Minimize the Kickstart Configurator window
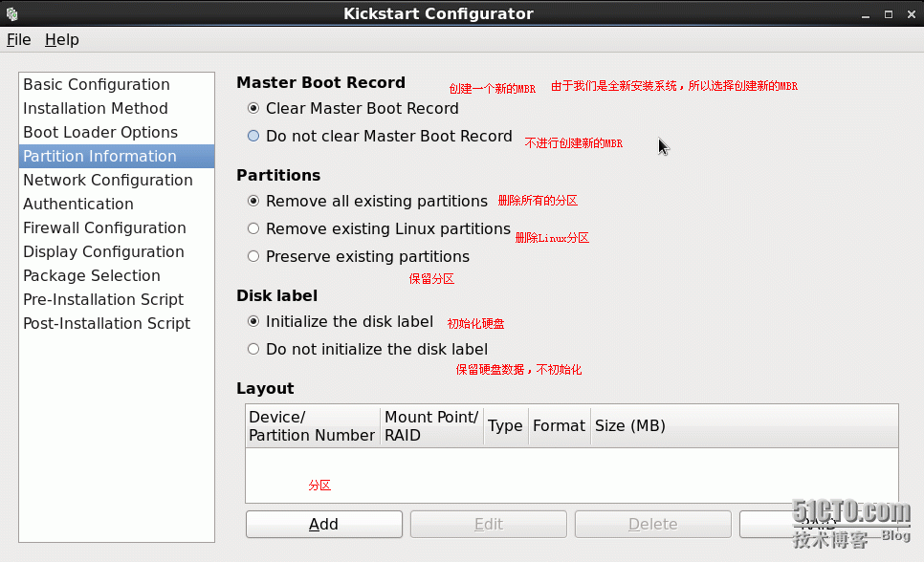The height and width of the screenshot is (562, 924). pos(866,14)
